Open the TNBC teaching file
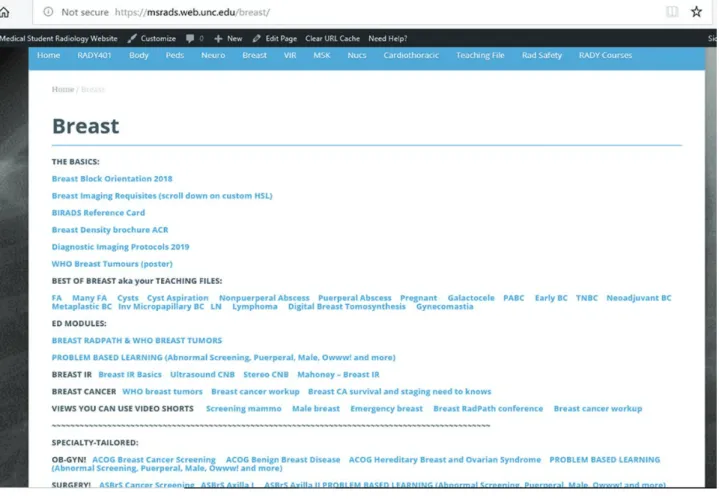719x499 pixels. [586, 298]
